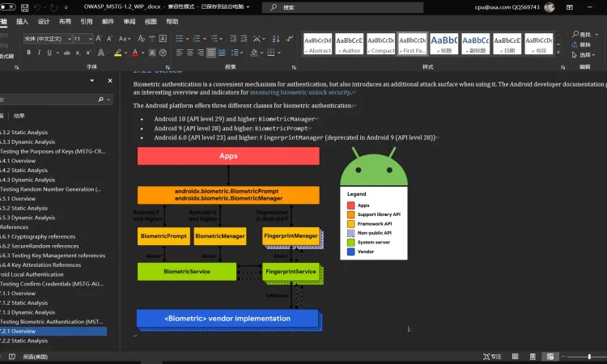
Task: Select 7.2.2 Static Analysis in navigation pane
Action: coord(24,341)
